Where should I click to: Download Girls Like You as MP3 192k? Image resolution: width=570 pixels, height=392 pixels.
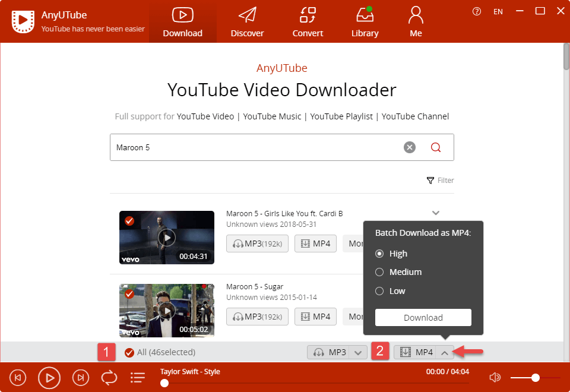[x=257, y=244]
